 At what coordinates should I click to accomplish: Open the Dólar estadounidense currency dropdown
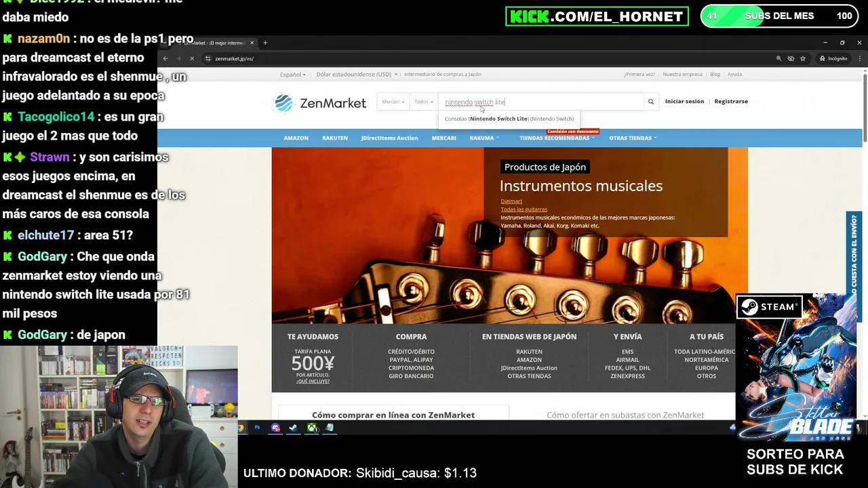tap(357, 75)
